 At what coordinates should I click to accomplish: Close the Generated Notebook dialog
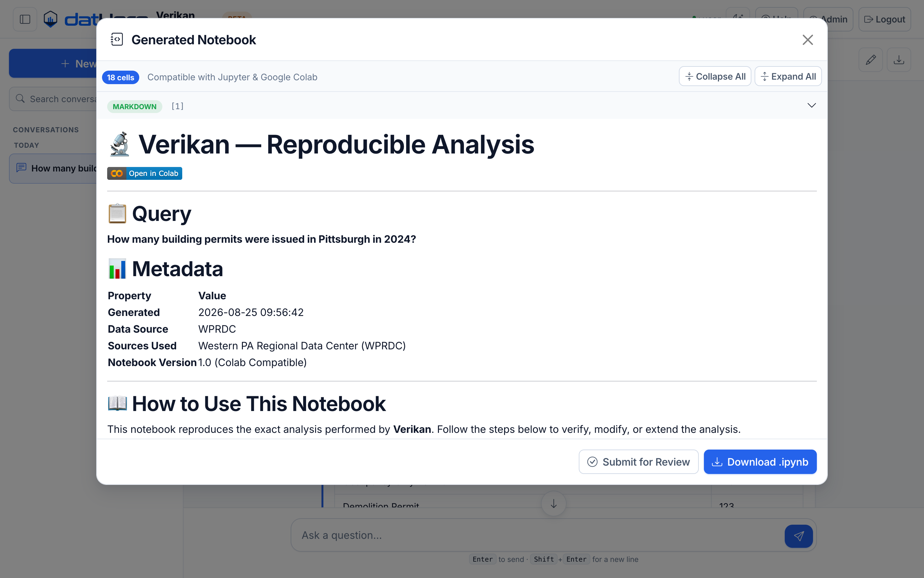(808, 40)
